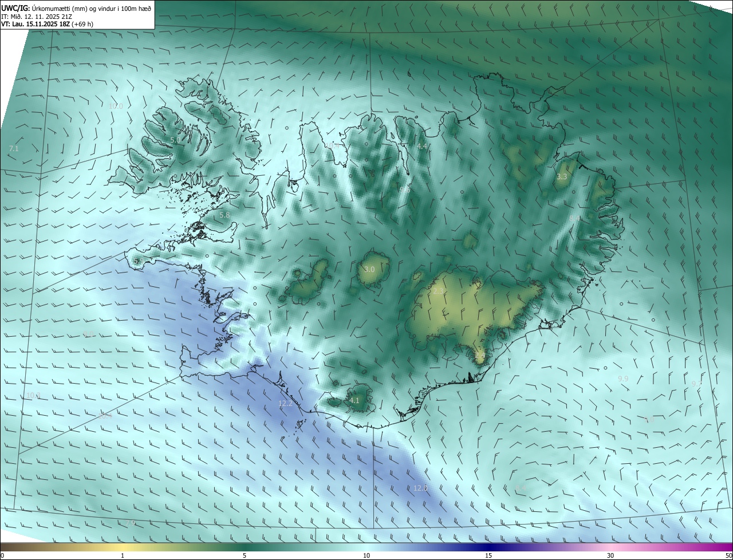The image size is (733, 560).
Task: Click the 2.4 value label on the map
Action: click(480, 356)
